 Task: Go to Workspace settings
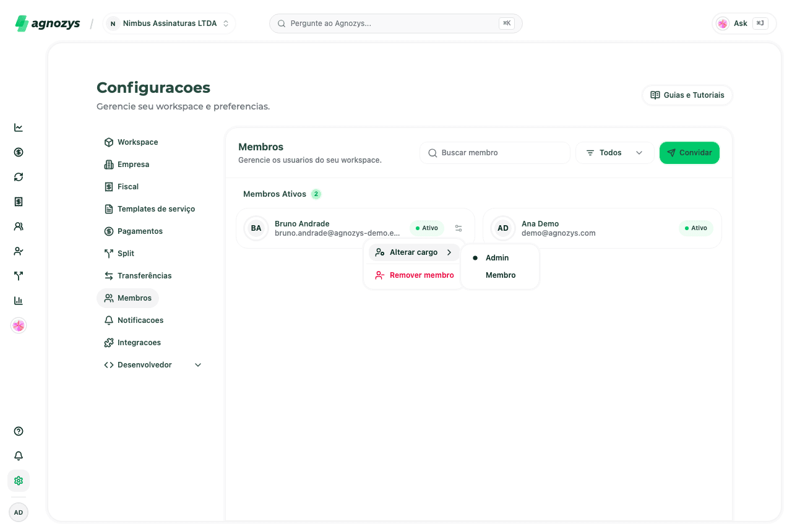pos(131,142)
